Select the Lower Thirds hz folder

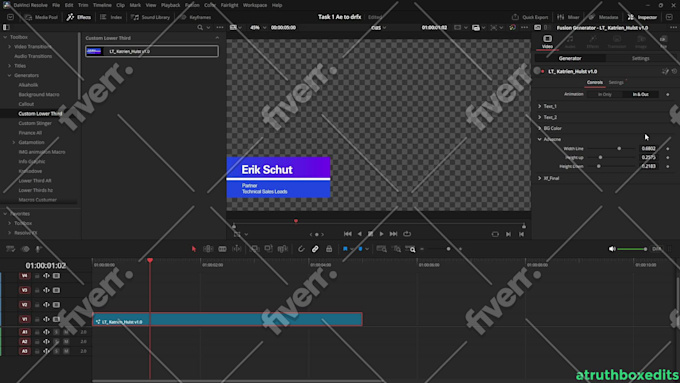tap(35, 190)
